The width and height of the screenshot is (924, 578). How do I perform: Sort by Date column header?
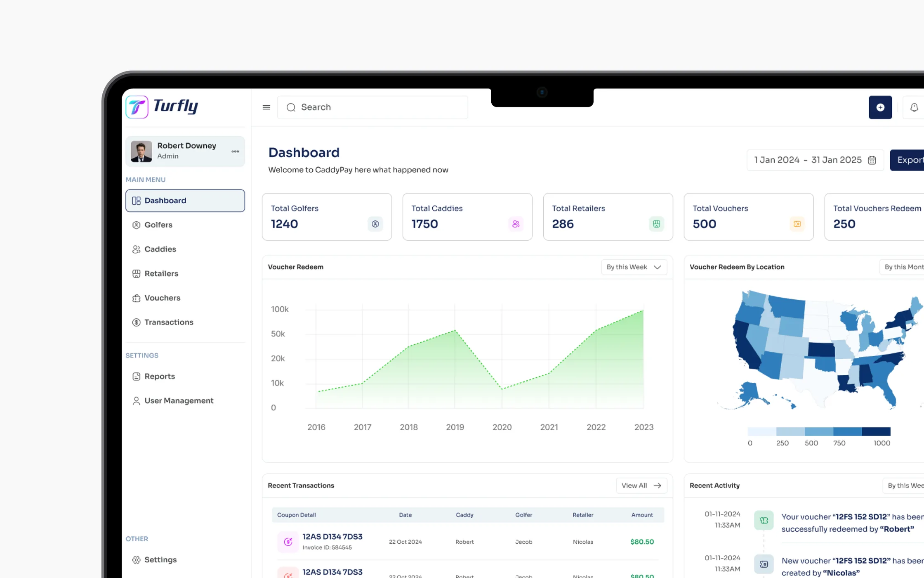(405, 515)
